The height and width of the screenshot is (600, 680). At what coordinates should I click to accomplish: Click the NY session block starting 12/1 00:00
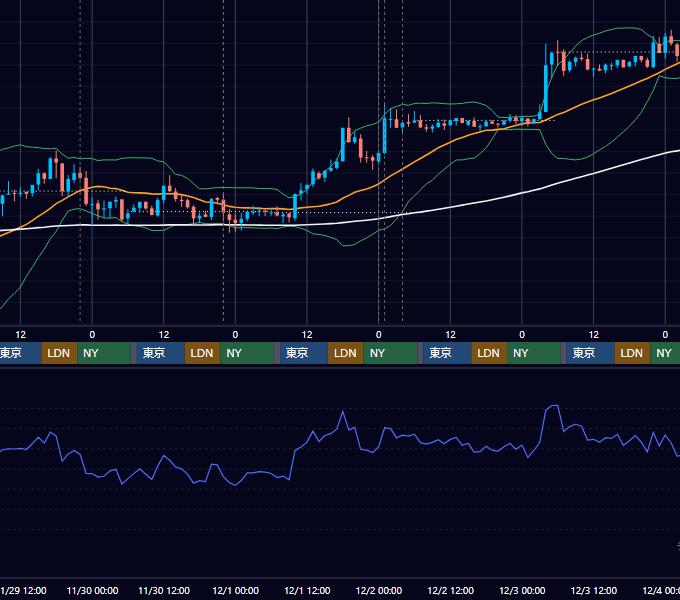point(247,353)
